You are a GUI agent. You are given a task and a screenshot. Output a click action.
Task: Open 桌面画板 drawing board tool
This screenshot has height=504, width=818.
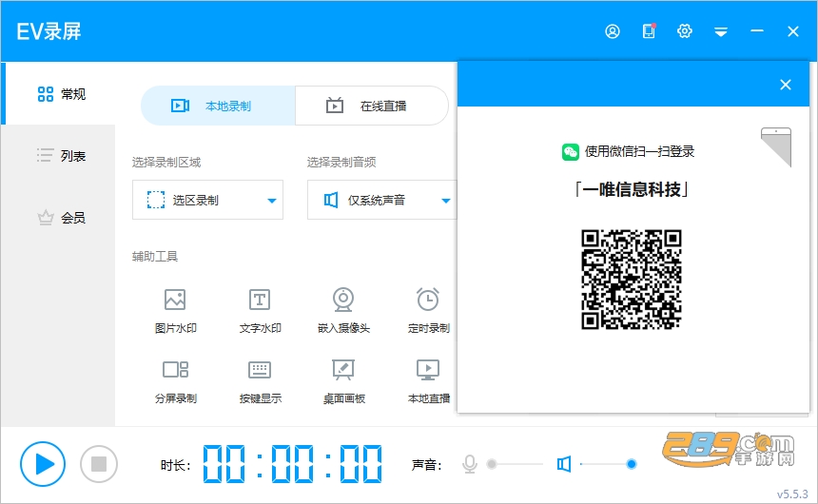click(x=343, y=381)
